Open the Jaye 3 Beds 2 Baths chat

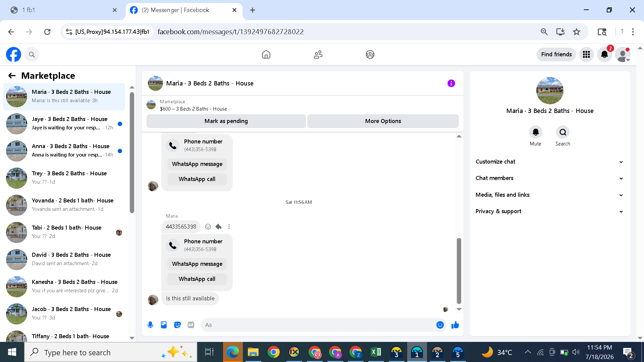[64, 124]
